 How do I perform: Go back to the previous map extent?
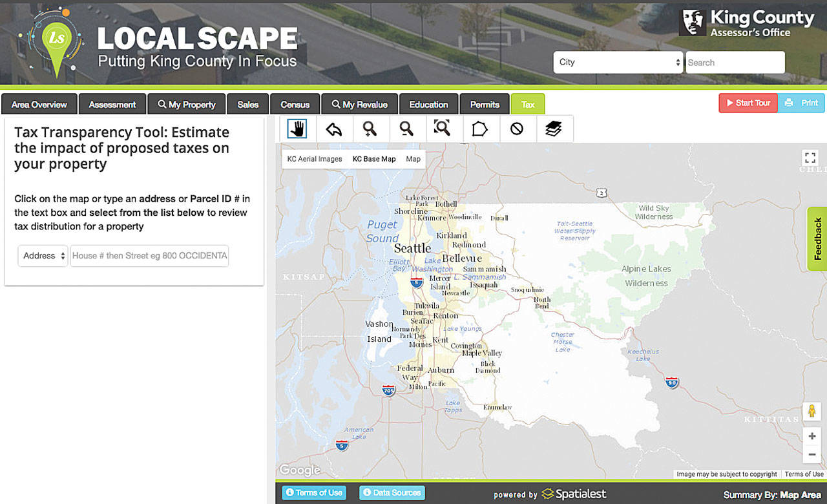(334, 128)
